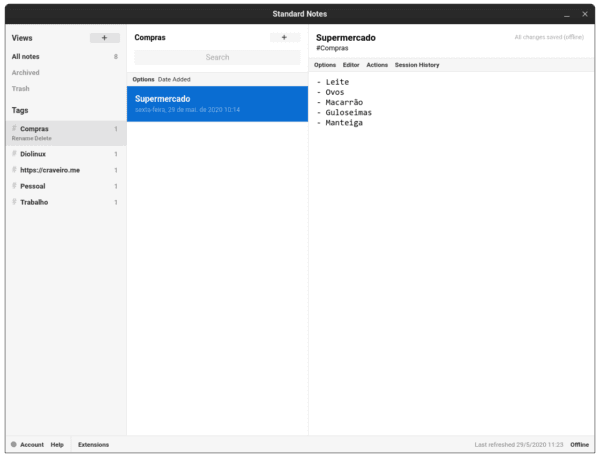
Task: Open the Session History menu
Action: click(x=417, y=65)
